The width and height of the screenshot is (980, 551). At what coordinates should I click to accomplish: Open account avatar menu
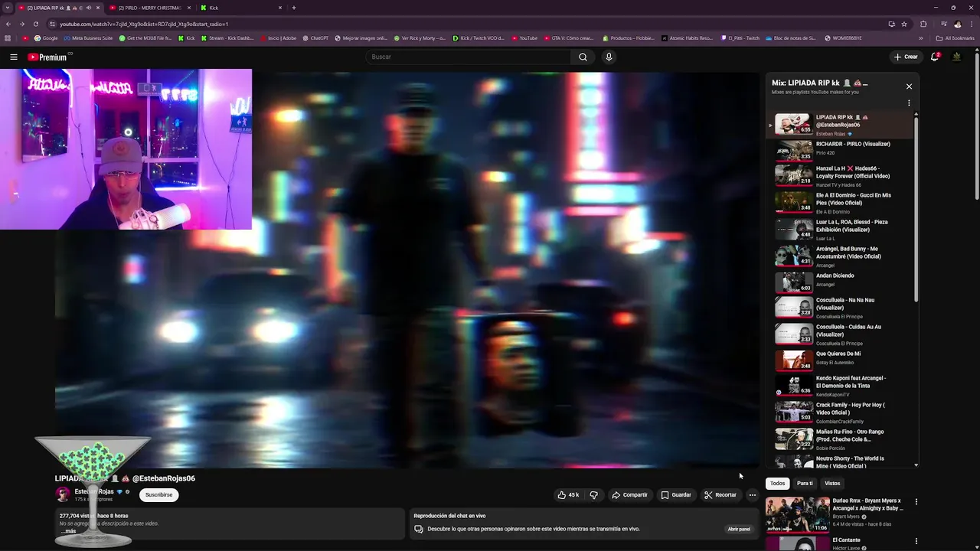956,57
